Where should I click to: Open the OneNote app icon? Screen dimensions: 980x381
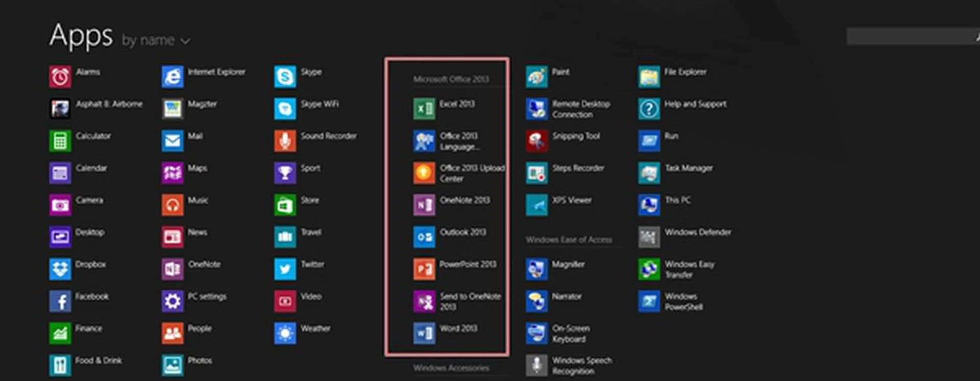tap(173, 269)
